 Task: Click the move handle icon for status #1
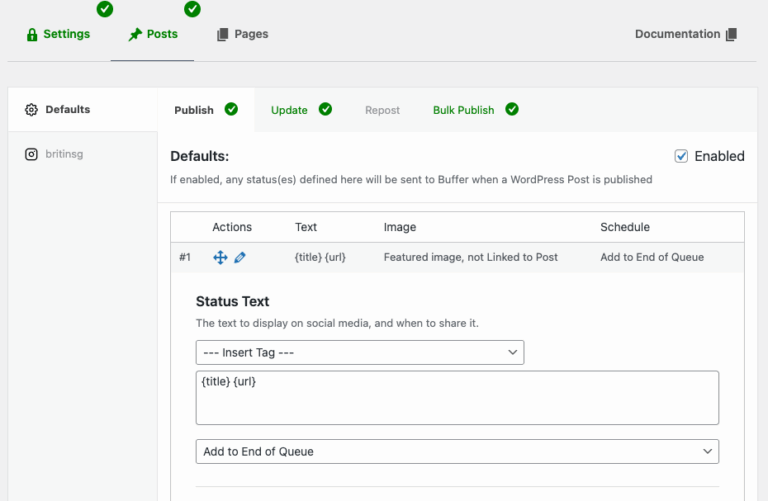click(x=220, y=257)
